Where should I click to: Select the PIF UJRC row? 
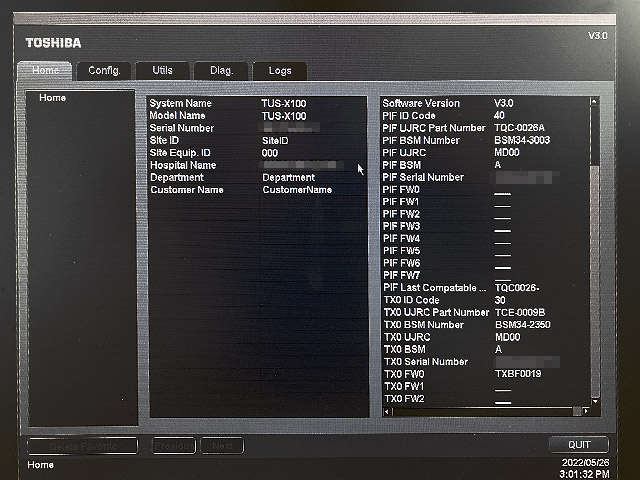(x=486, y=153)
